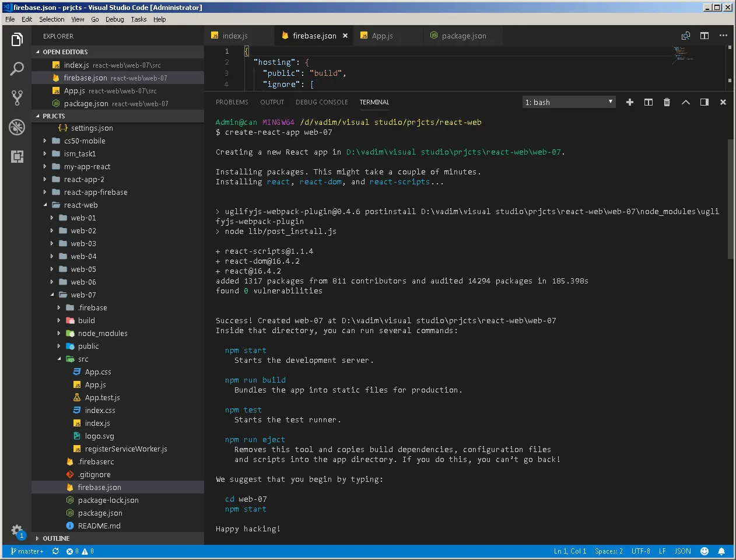Switch to the PROBLEMS panel tab
Screen dimensions: 736x560
tap(232, 102)
